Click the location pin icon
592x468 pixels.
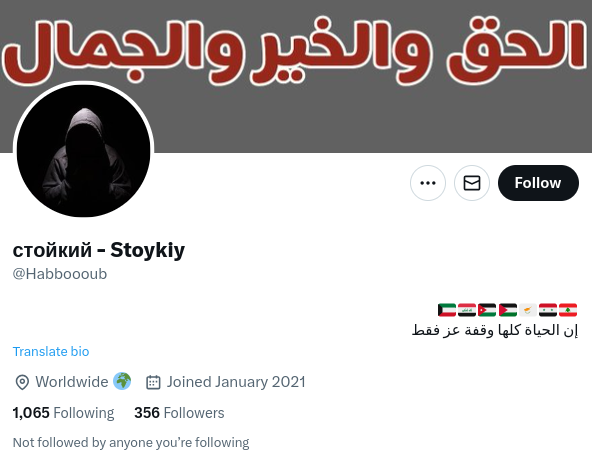pyautogui.click(x=22, y=382)
